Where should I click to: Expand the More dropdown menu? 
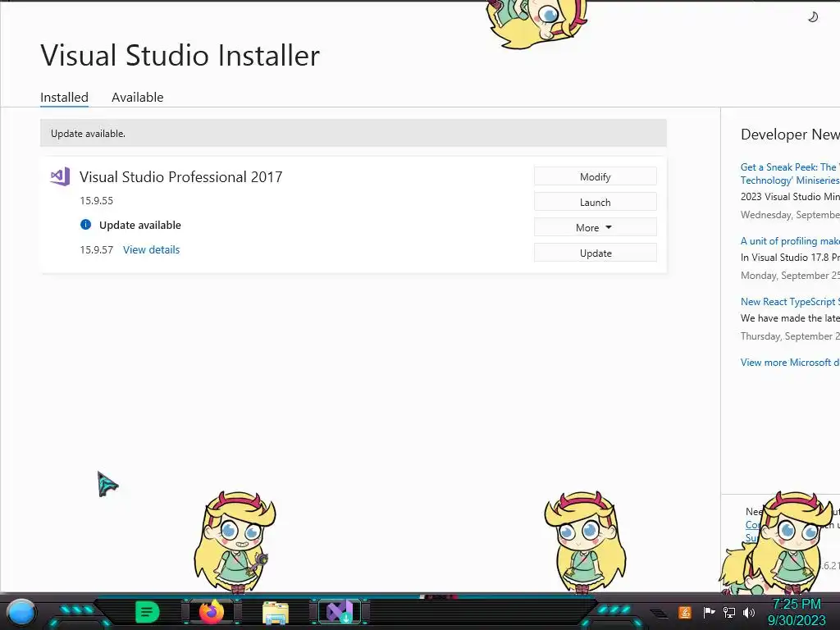596,228
